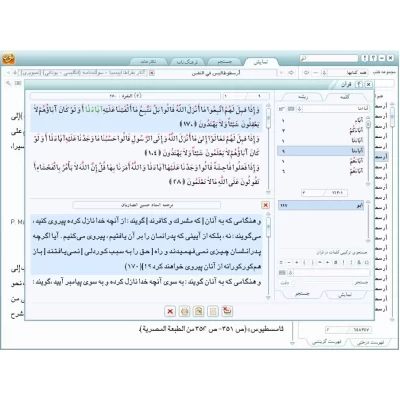
Task: Click the translator name field above translation
Action: 147,205
